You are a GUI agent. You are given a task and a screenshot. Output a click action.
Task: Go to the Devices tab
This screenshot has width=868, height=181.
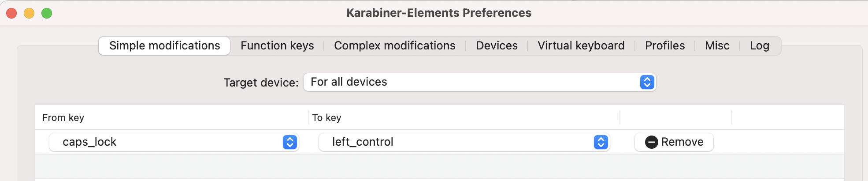[x=497, y=46]
